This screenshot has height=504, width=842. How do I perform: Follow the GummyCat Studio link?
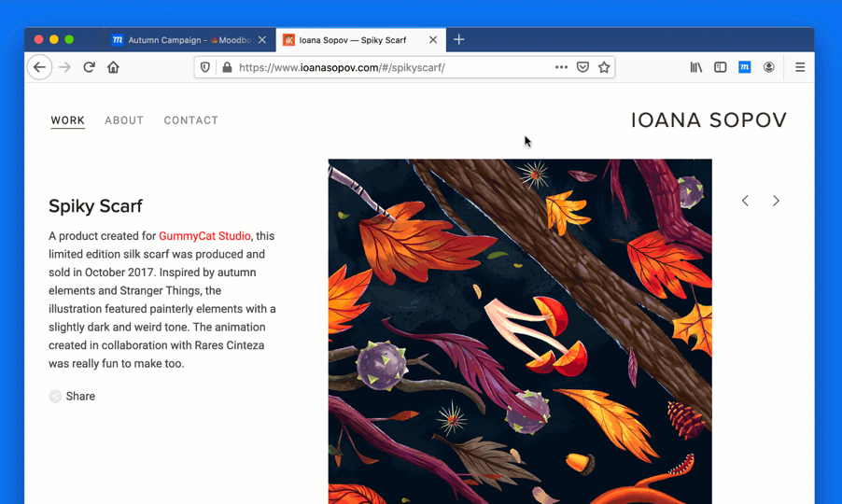coord(204,235)
